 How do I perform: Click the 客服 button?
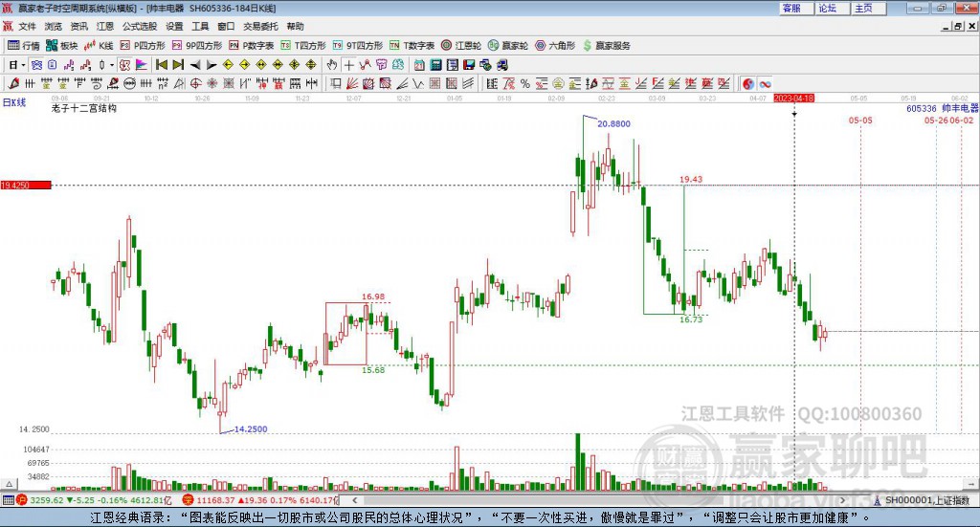click(x=796, y=8)
